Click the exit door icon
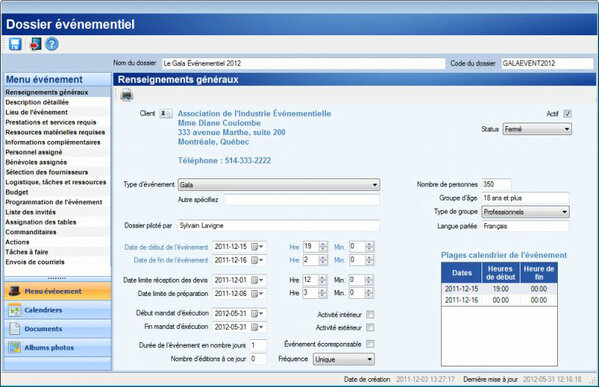This screenshot has width=599, height=387. (x=35, y=44)
